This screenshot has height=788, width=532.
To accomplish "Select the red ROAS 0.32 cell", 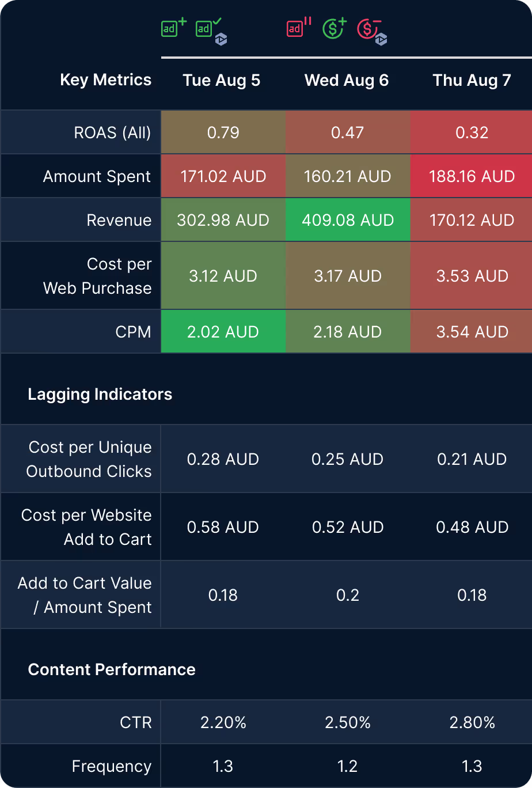I will click(x=472, y=132).
